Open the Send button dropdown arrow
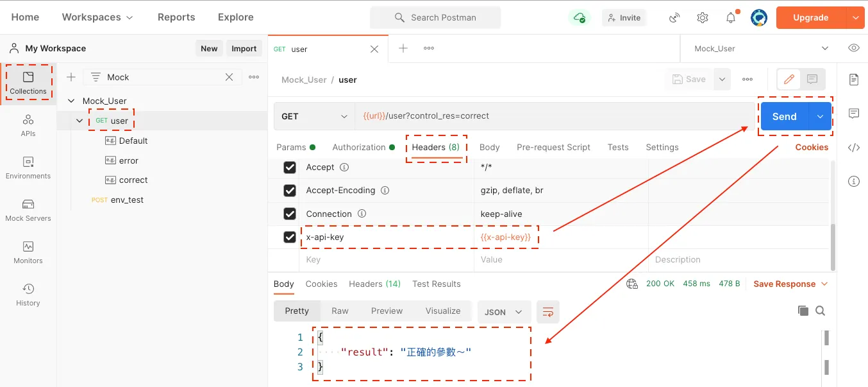Screen dimensions: 868x387 tap(820, 116)
